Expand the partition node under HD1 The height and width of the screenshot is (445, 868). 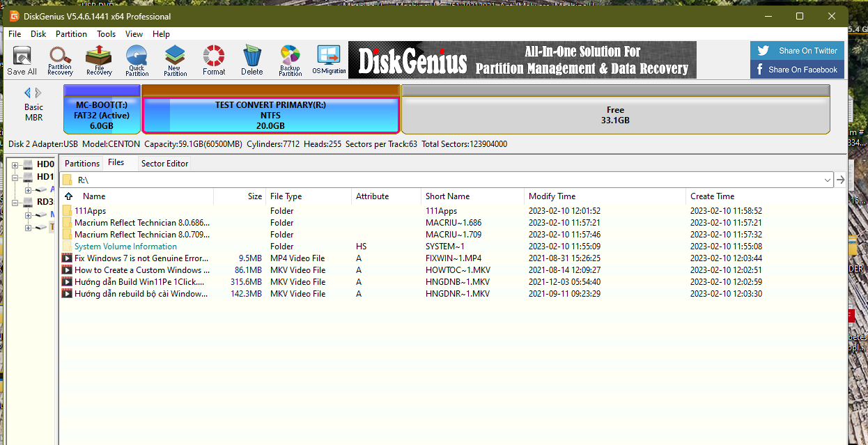28,190
